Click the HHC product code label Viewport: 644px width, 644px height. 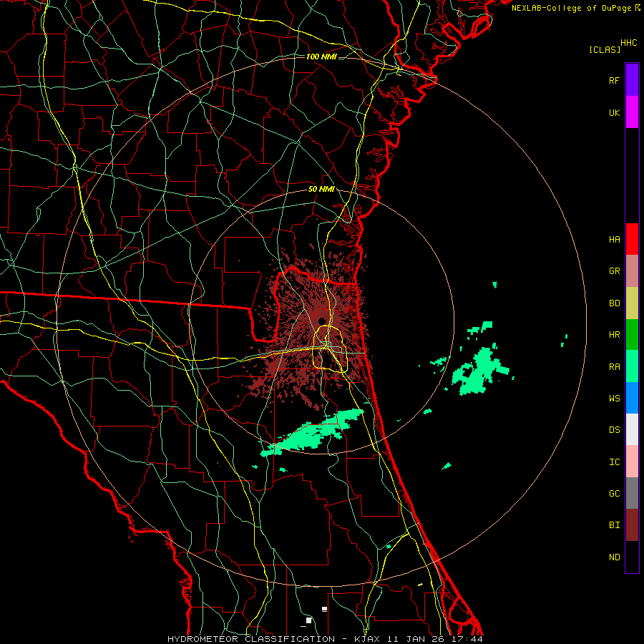pos(629,43)
